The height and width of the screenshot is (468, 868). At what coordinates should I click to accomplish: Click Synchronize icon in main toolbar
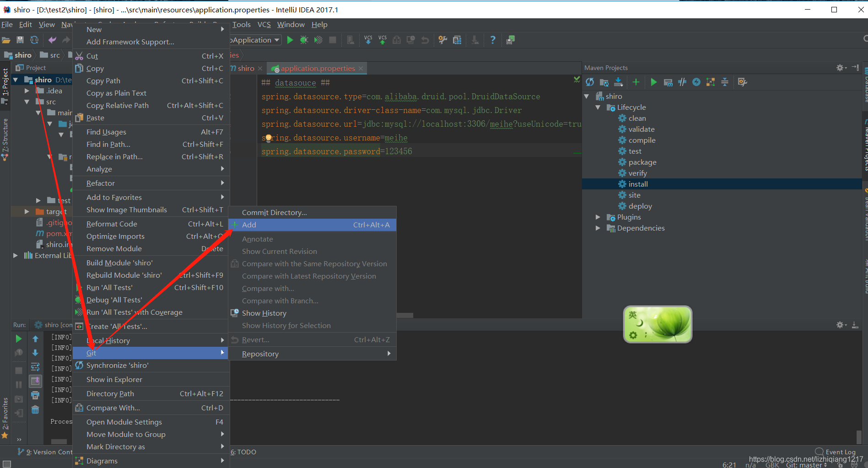click(34, 40)
